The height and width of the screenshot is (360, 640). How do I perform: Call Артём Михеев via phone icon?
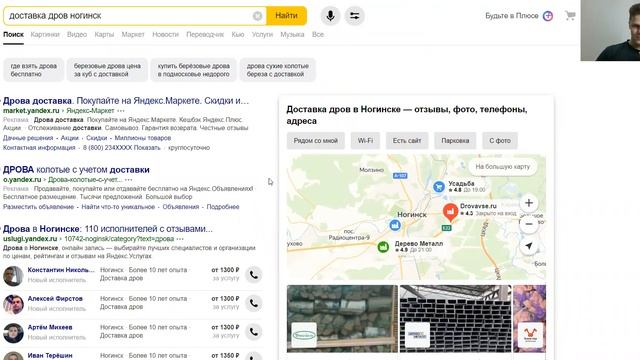point(253,332)
